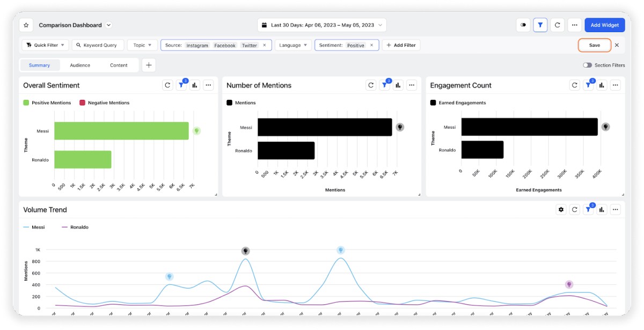Change chart type for Engagement Count
The width and height of the screenshot is (644, 330).
pos(602,85)
